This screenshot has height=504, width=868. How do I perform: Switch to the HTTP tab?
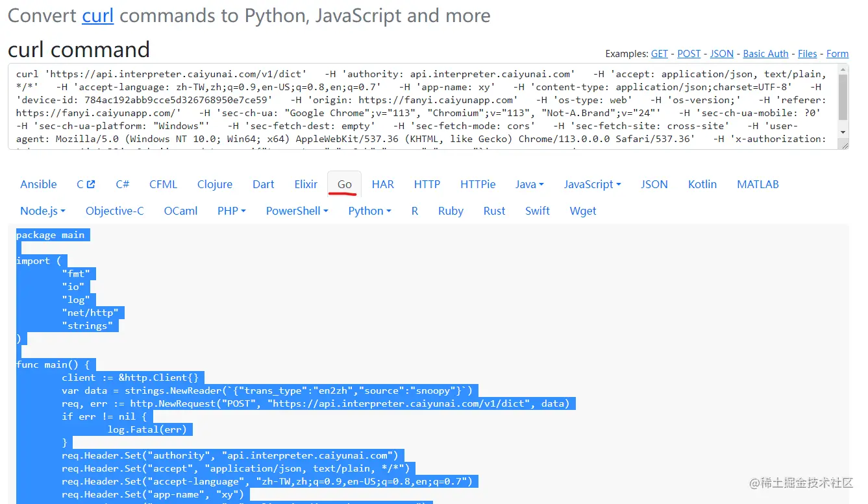[427, 184]
